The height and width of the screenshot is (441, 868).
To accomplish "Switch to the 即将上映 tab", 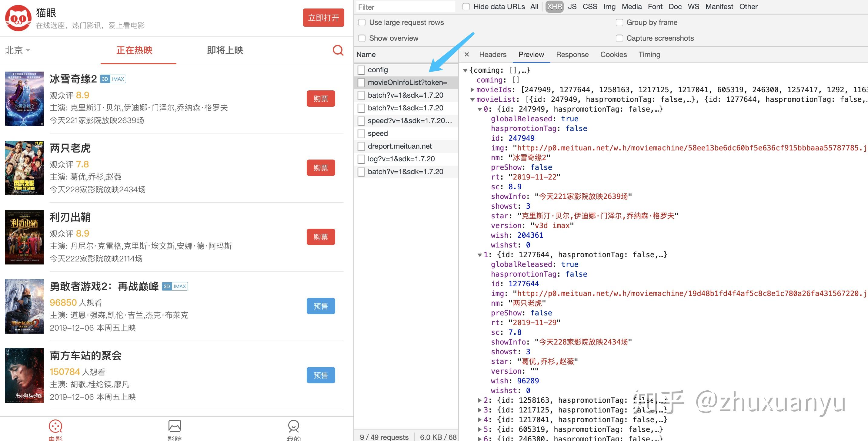I will 225,50.
